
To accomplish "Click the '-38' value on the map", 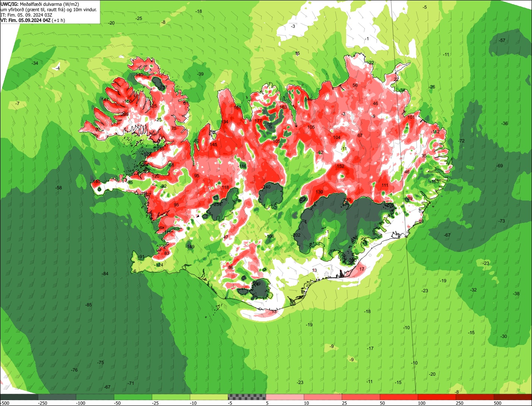I will (516, 294).
